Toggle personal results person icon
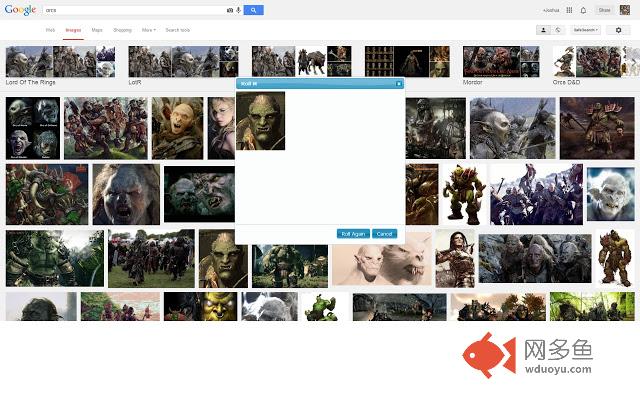This screenshot has width=640, height=400. (x=543, y=30)
